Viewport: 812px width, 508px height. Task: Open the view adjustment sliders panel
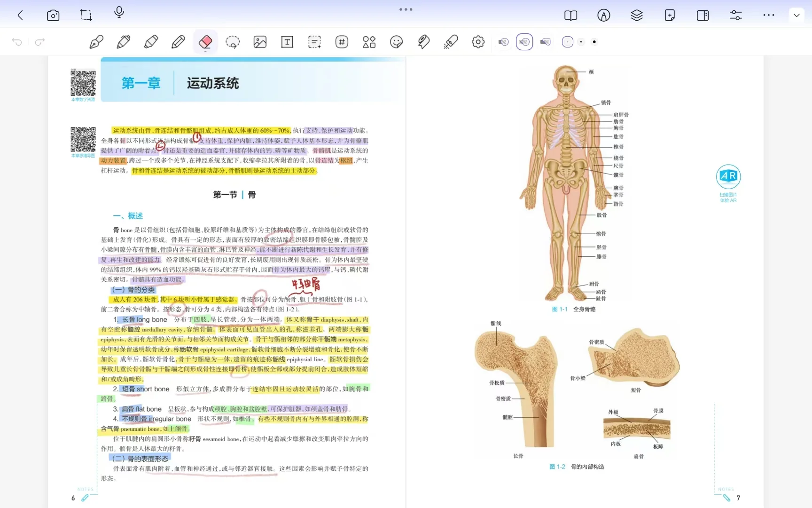coord(735,15)
